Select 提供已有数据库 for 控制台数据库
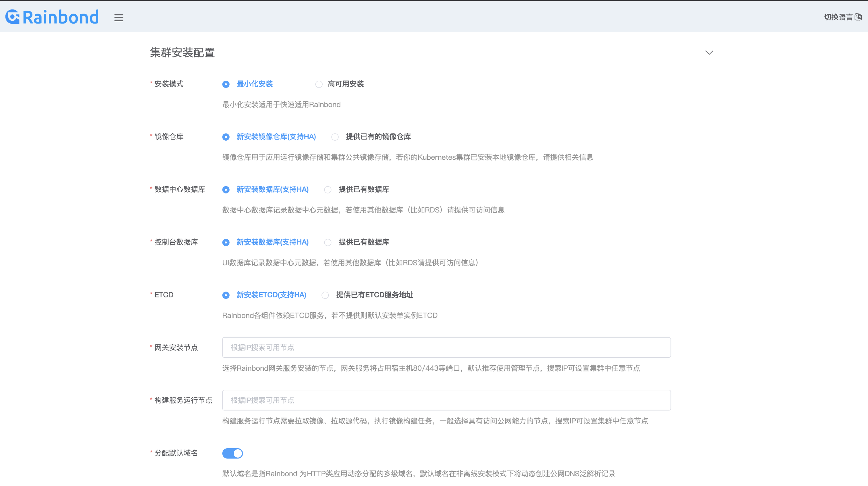 [x=328, y=242]
